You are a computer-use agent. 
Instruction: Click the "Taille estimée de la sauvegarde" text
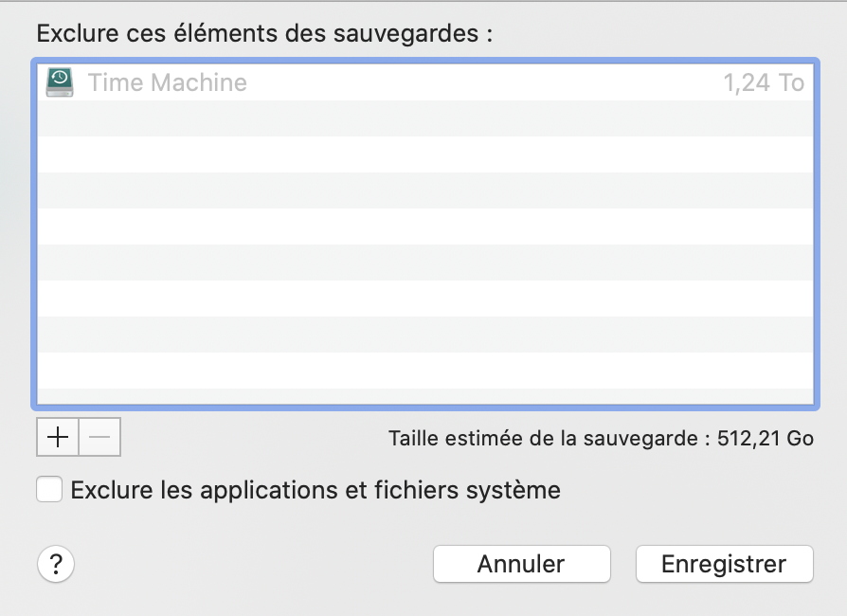(x=545, y=439)
